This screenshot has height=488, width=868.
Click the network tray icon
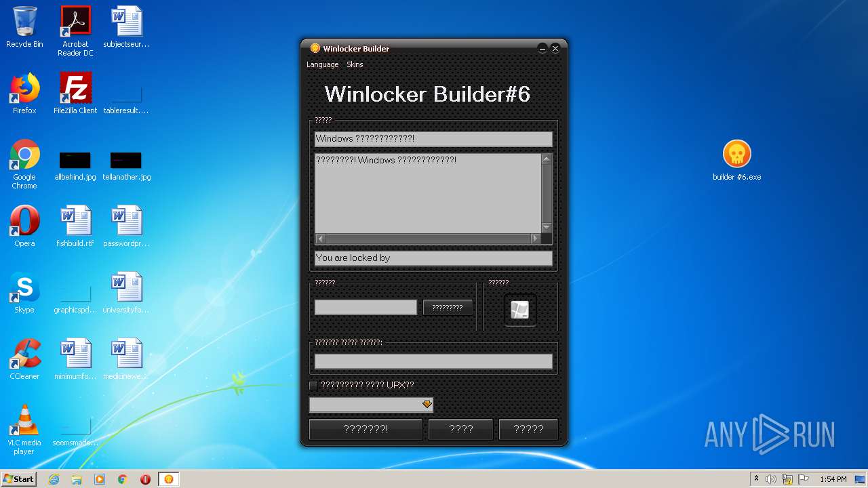(787, 479)
